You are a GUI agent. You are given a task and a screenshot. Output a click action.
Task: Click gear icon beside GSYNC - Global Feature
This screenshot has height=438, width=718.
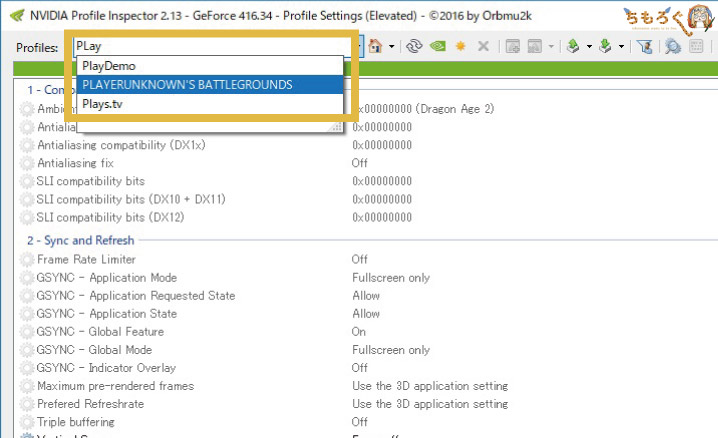click(27, 332)
